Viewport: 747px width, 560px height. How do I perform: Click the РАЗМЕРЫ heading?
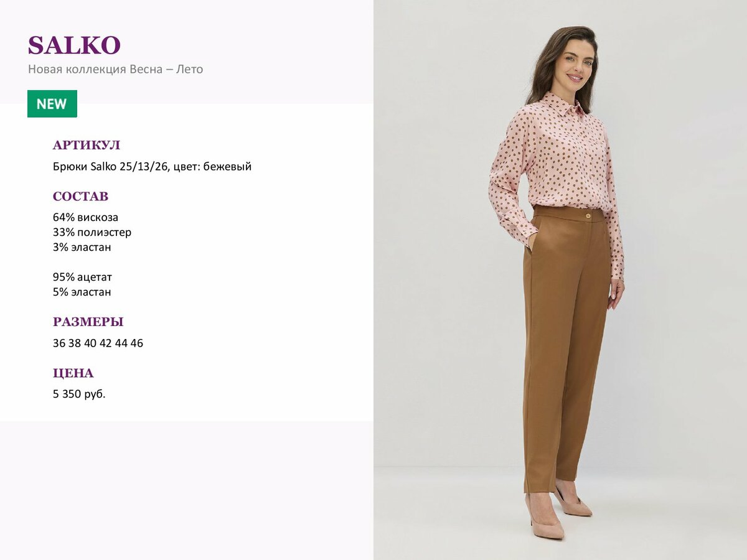pyautogui.click(x=88, y=322)
